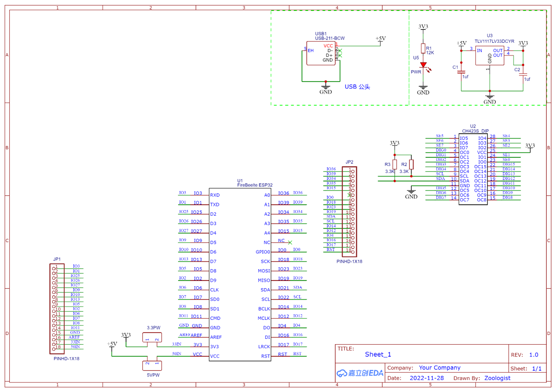
Task: Click the 'OC15' pin name inside CH423S
Action: [481, 167]
